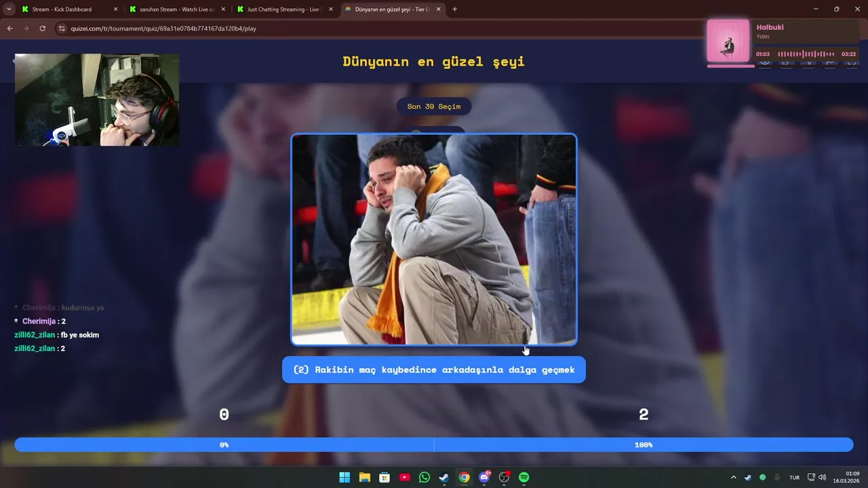Click Cherimija's chat message '2'
868x488 pixels.
click(x=63, y=321)
